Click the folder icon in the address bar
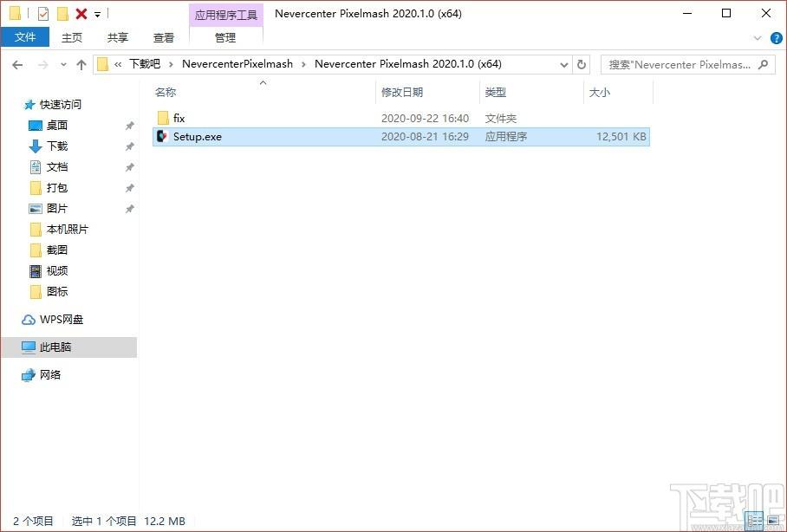787x532 pixels. 103,64
